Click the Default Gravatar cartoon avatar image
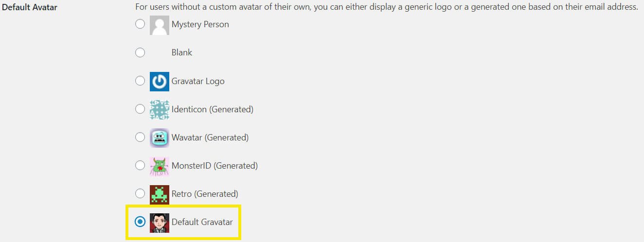Image resolution: width=644 pixels, height=242 pixels. click(159, 222)
